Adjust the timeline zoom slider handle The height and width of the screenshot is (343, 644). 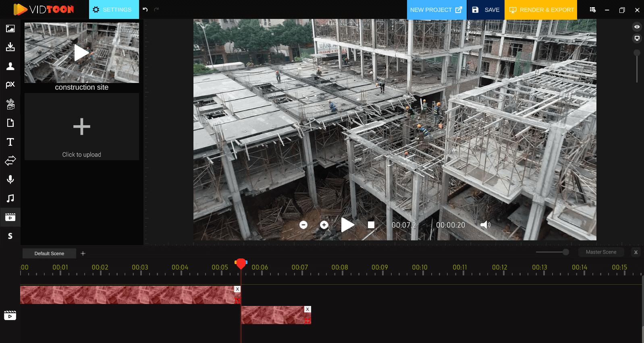(566, 252)
